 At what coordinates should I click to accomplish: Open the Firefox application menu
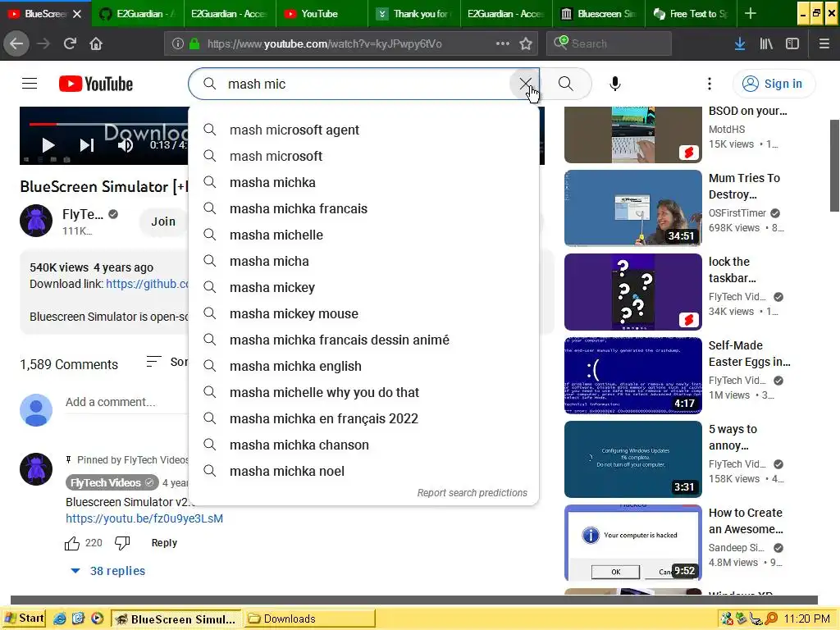(824, 44)
